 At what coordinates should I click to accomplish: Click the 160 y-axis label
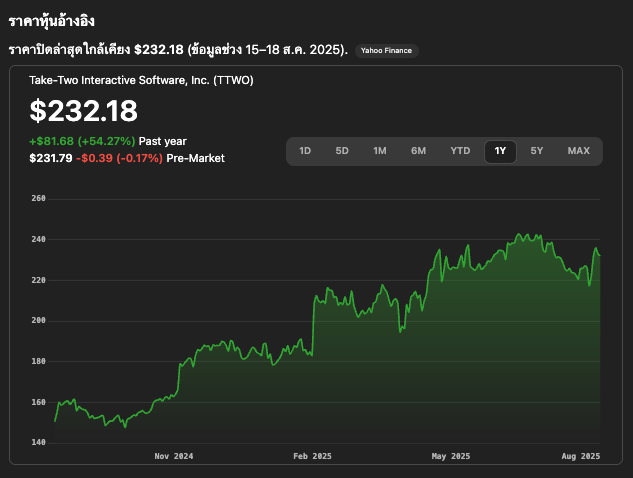pos(38,402)
